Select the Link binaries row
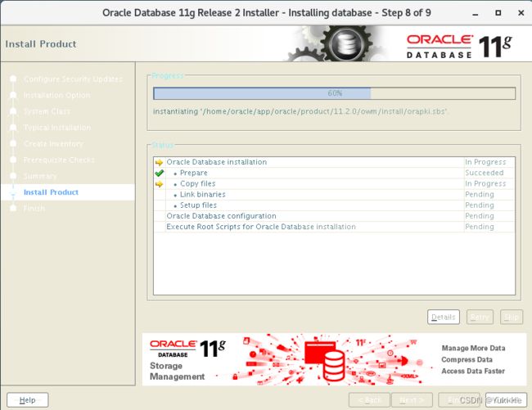This screenshot has height=410, width=532. [x=334, y=195]
